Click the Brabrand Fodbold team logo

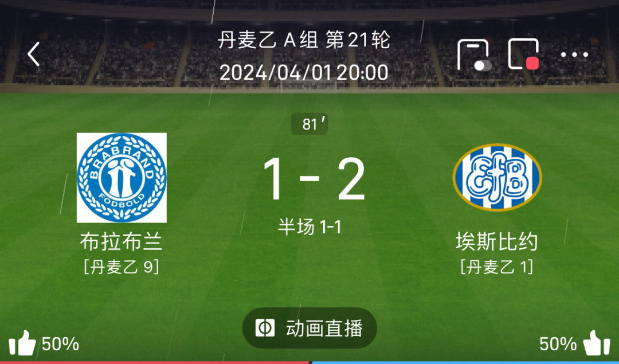tap(122, 178)
